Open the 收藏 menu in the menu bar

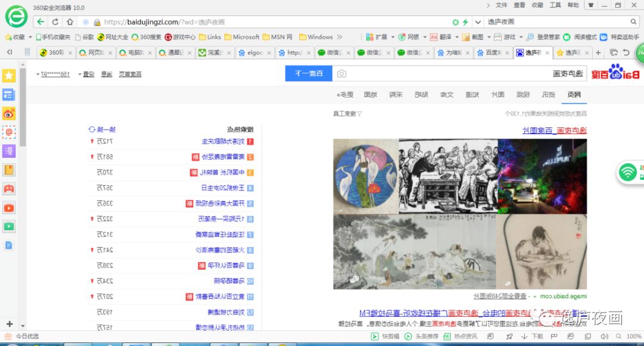click(537, 5)
